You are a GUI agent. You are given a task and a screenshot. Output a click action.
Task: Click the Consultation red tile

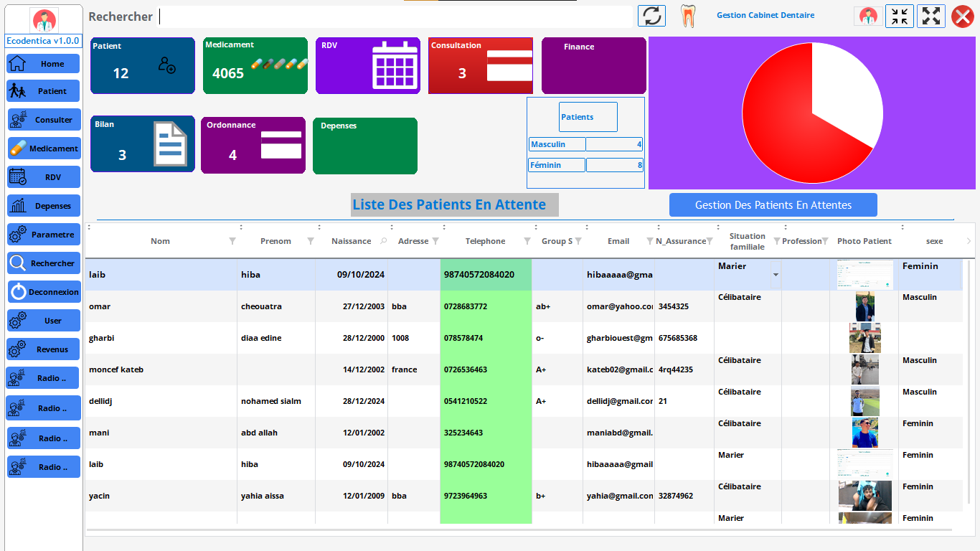pyautogui.click(x=480, y=65)
